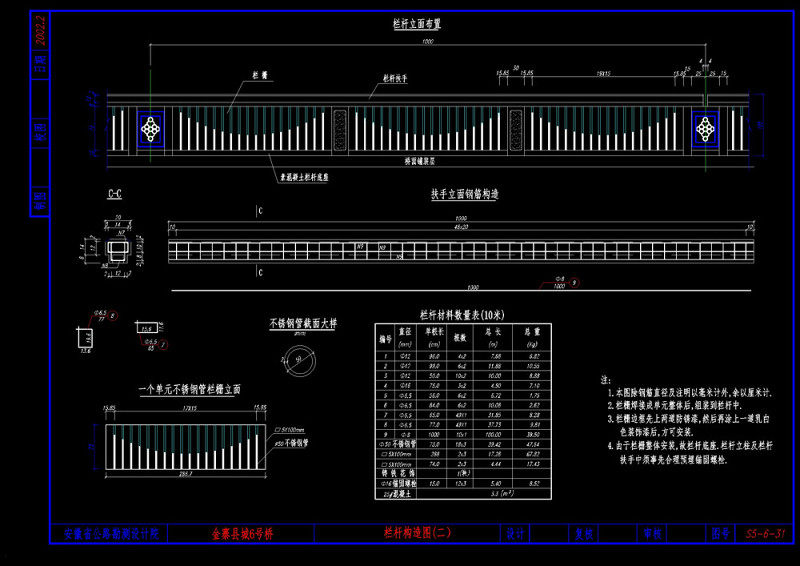The image size is (800, 566).
Task: Click the red 金寨县城6号桥 project name
Action: (242, 534)
